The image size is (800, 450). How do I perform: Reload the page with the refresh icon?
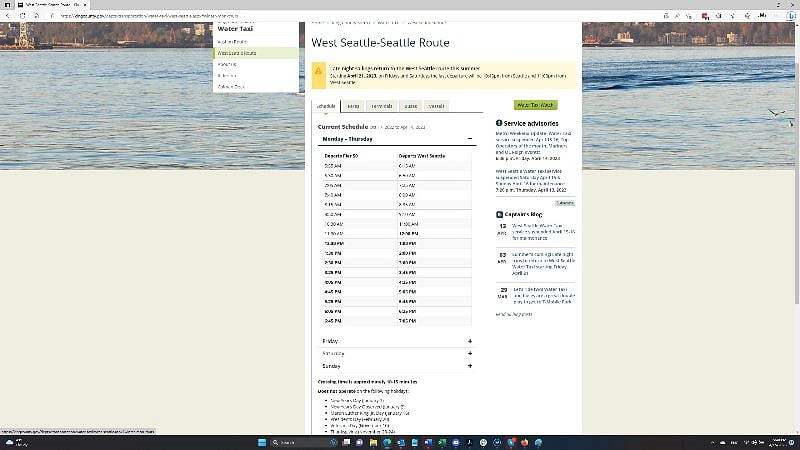click(x=22, y=16)
